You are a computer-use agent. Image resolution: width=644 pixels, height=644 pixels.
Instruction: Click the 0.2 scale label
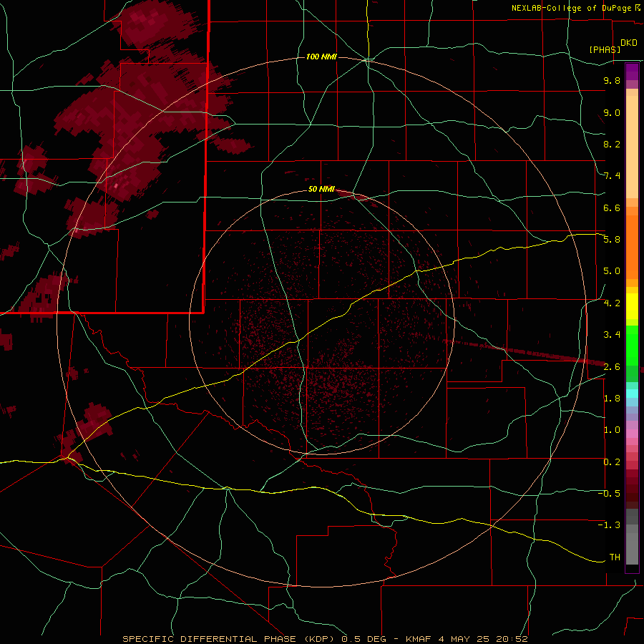point(612,462)
